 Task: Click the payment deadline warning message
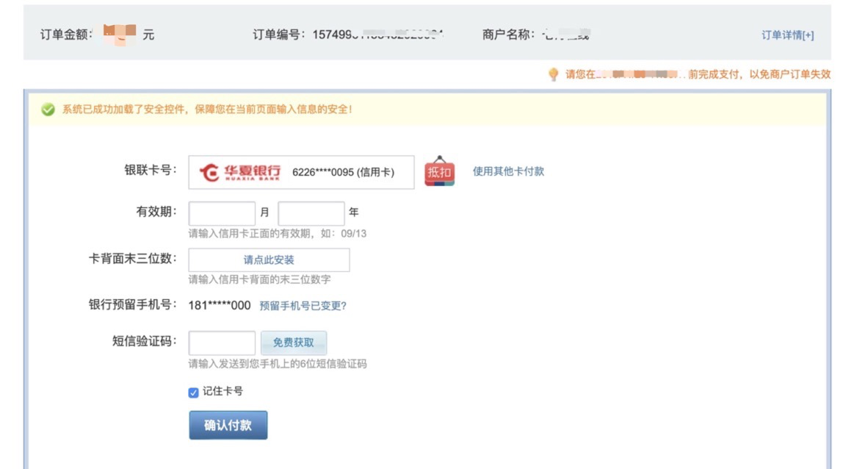(x=698, y=74)
